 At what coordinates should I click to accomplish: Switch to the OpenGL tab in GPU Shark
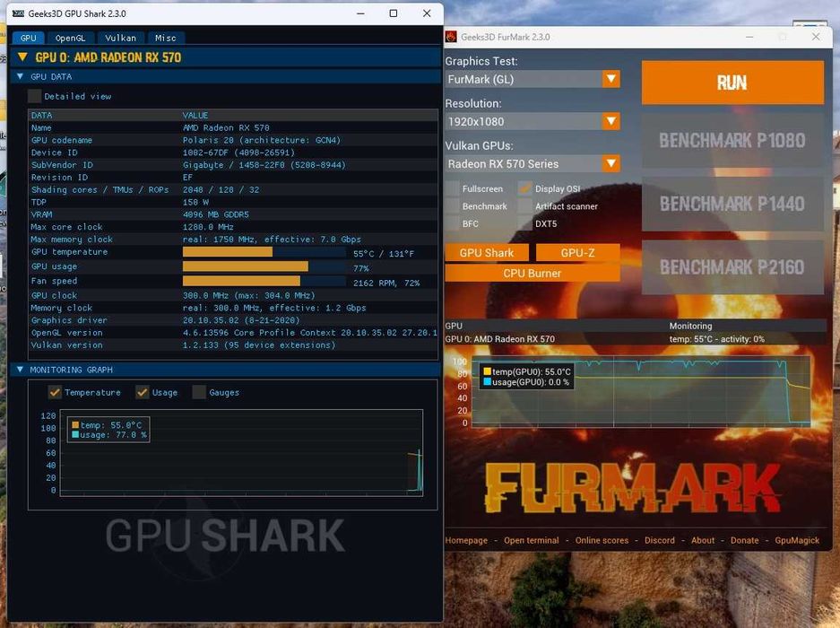pyautogui.click(x=70, y=38)
